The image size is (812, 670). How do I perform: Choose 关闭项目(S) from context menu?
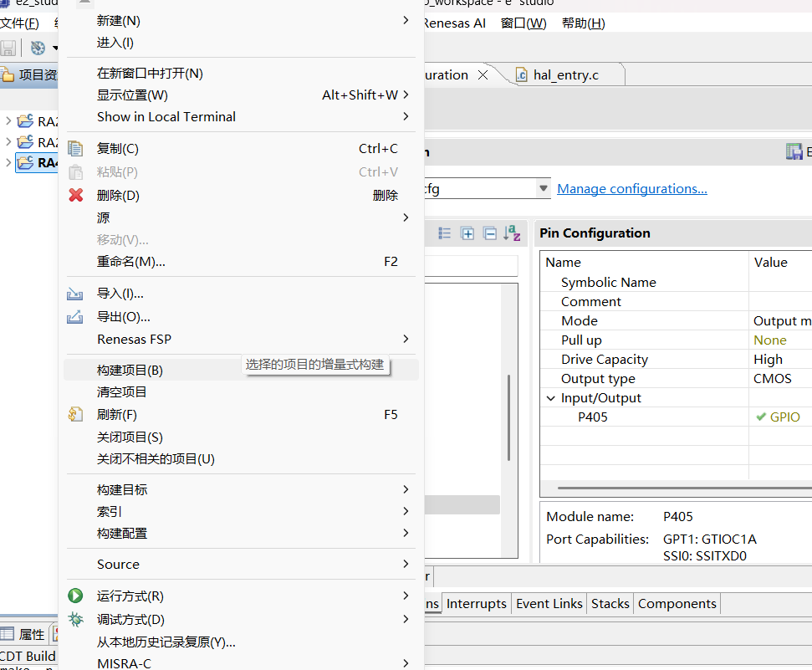242,437
